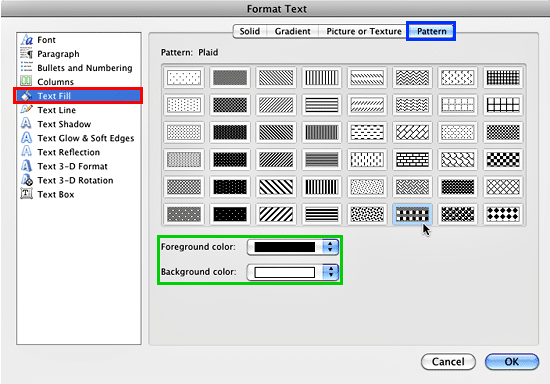The width and height of the screenshot is (550, 384).
Task: Open the Text Line section
Action: pos(79,110)
